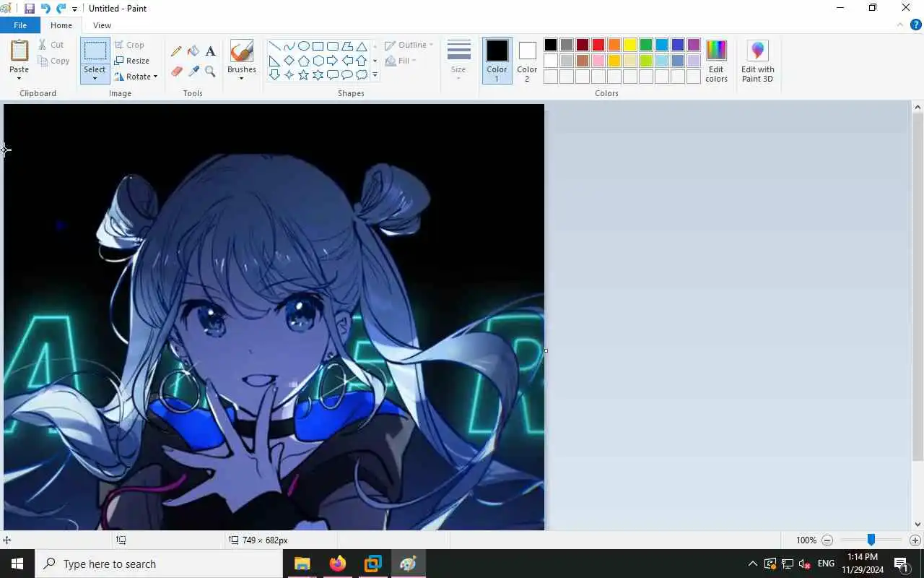The width and height of the screenshot is (924, 578).
Task: Click the Redo arrow in title bar
Action: pos(61,9)
